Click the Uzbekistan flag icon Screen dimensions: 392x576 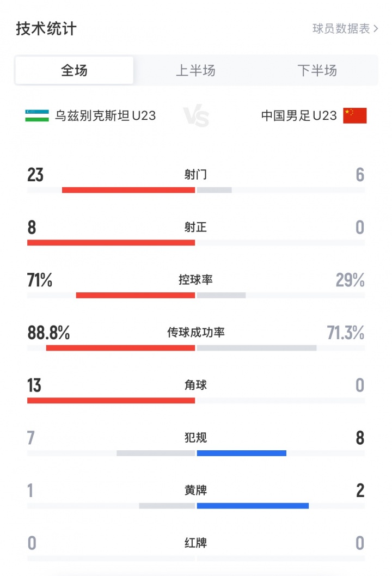pyautogui.click(x=37, y=115)
